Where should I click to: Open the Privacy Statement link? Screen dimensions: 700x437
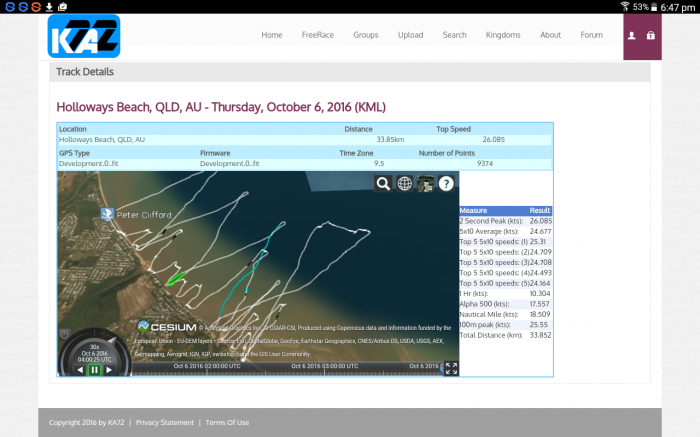166,422
